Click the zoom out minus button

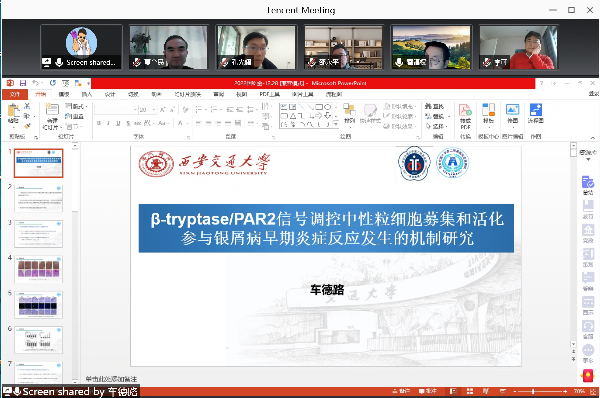point(515,391)
